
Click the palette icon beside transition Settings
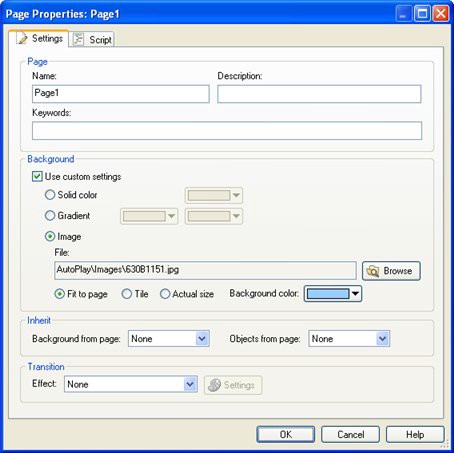coord(214,385)
